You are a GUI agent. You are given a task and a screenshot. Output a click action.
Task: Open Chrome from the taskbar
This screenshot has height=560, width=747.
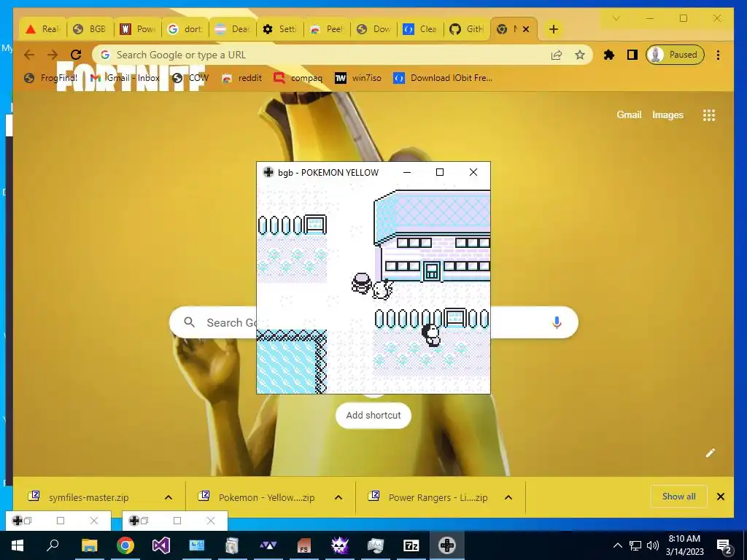pos(125,545)
